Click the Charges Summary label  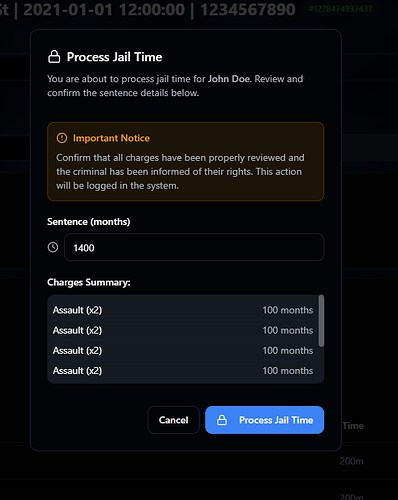(x=89, y=282)
